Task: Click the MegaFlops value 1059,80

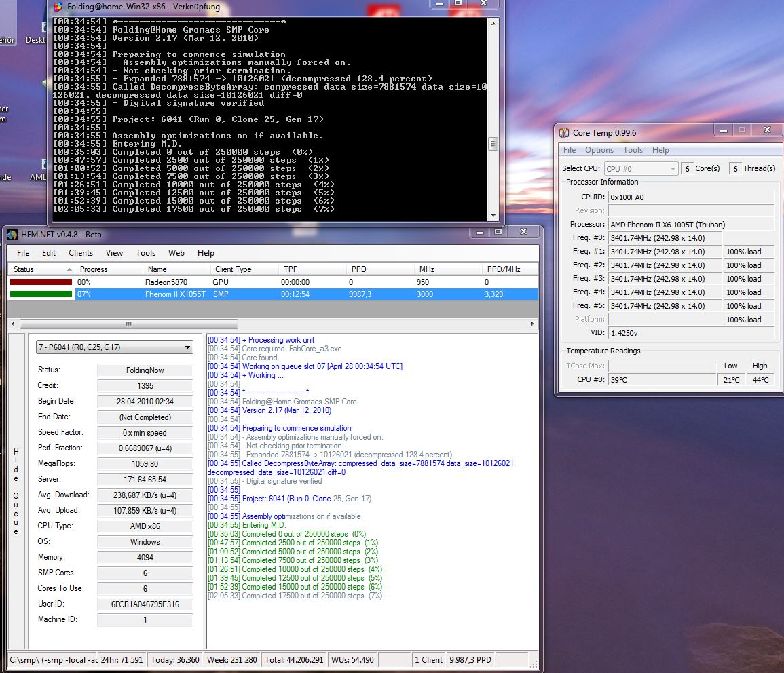Action: 145,463
